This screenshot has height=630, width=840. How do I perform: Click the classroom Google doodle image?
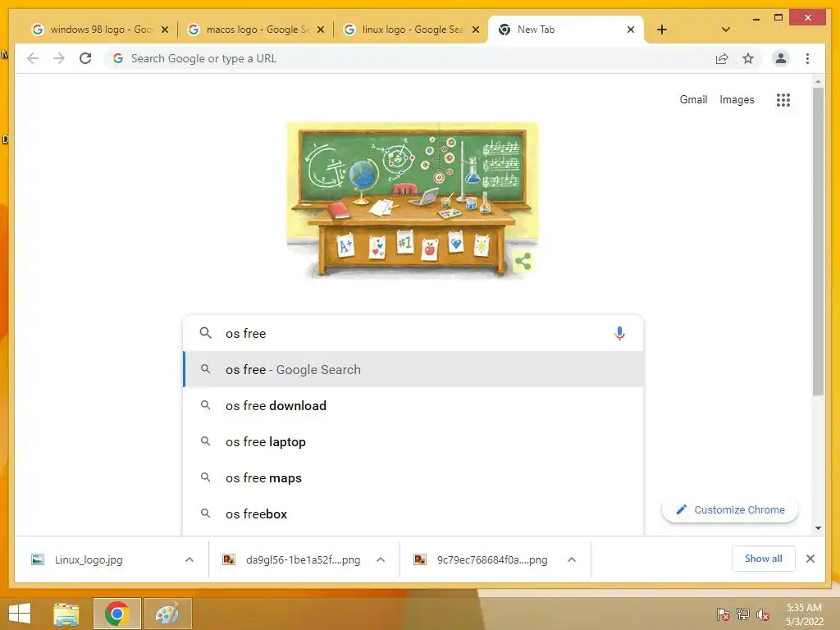pyautogui.click(x=413, y=200)
